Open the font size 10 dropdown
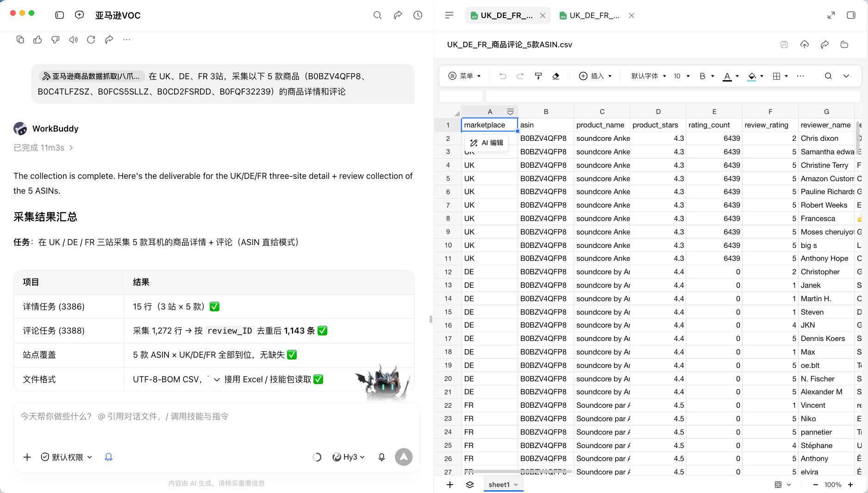868x493 pixels. click(681, 76)
